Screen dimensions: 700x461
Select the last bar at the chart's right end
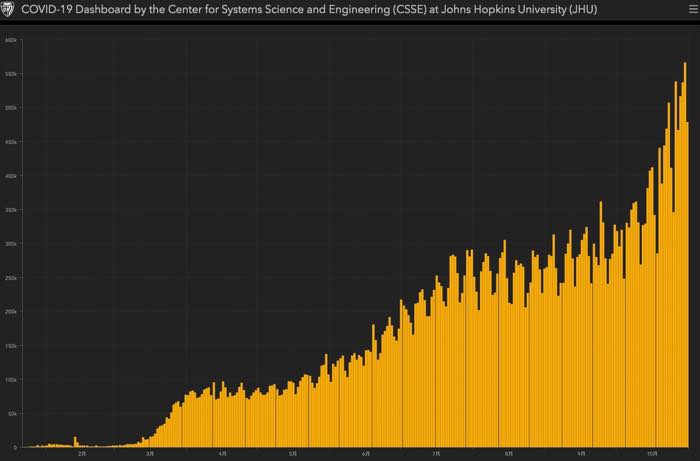[688, 285]
